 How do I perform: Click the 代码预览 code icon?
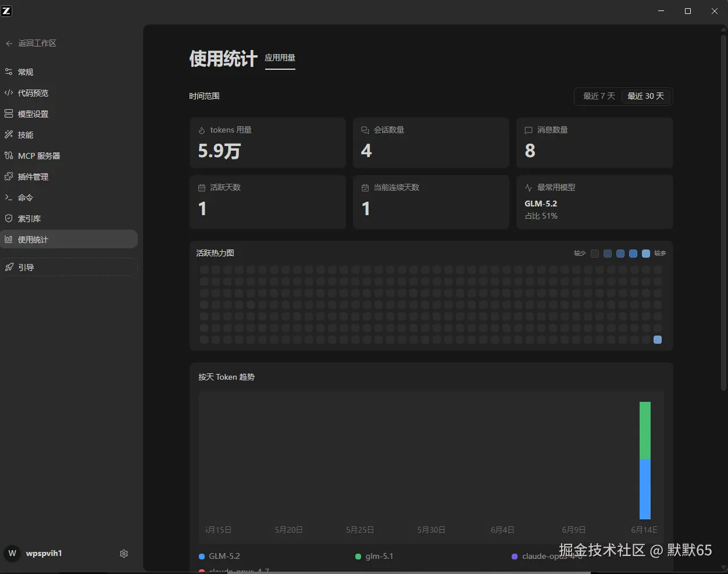tap(9, 93)
